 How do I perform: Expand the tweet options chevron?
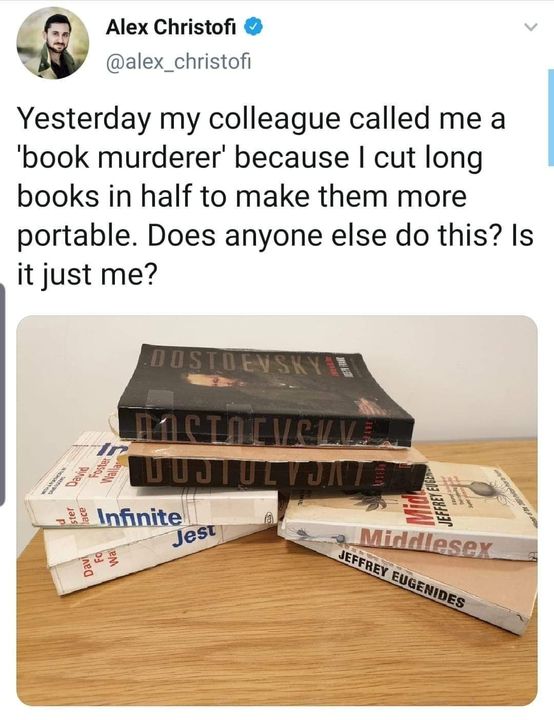[531, 28]
